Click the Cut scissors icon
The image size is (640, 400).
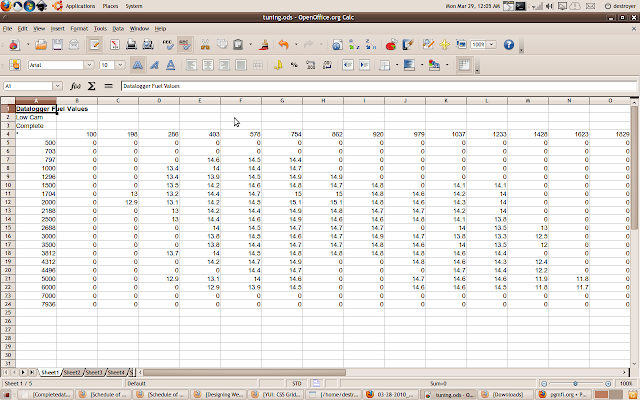205,45
